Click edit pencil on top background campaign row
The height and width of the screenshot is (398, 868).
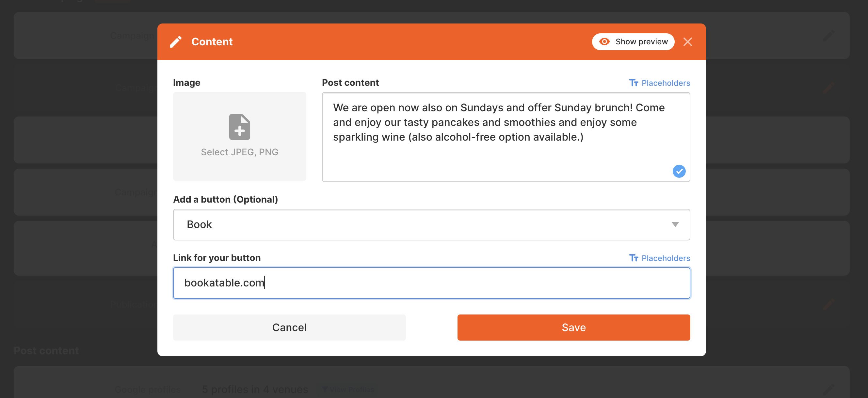point(828,36)
